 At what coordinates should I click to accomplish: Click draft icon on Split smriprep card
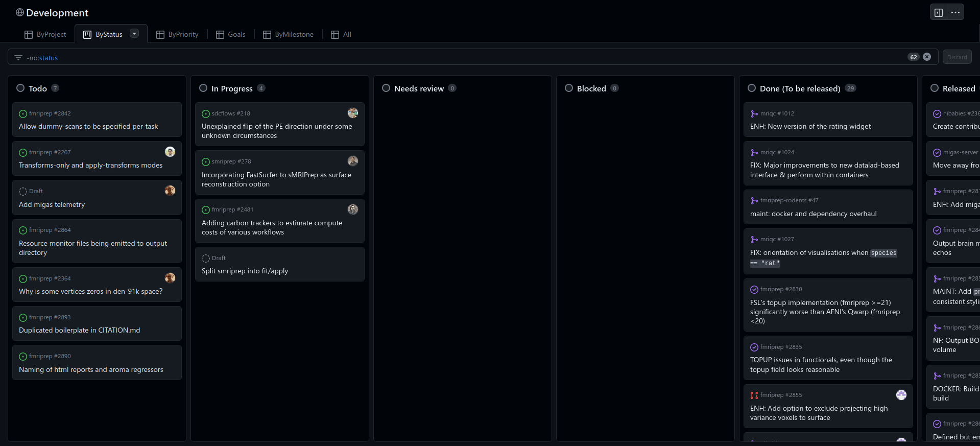[x=206, y=259]
